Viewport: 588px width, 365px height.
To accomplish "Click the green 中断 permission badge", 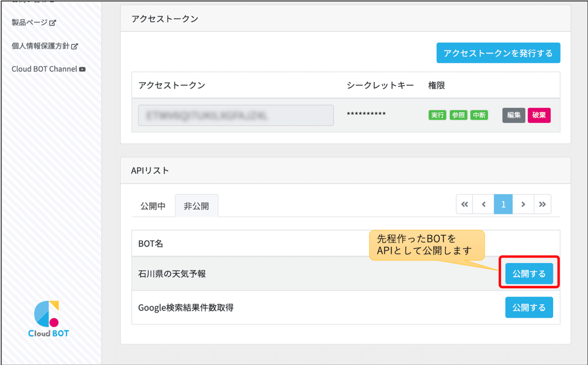I will 479,116.
